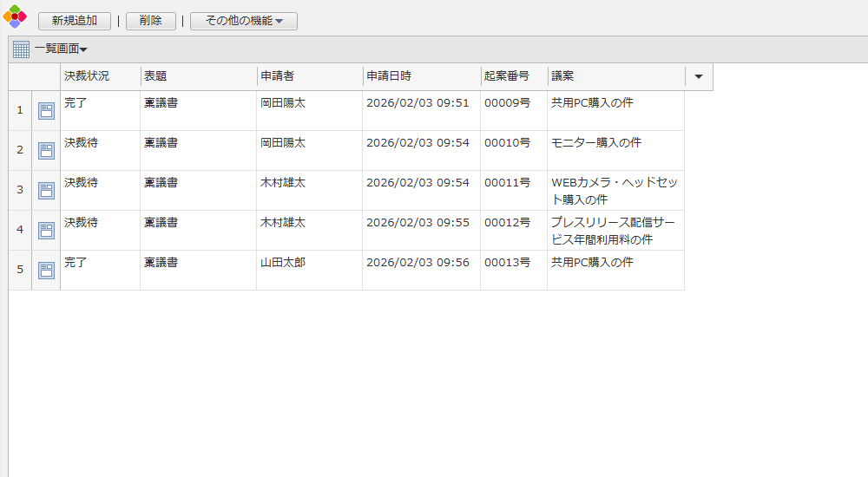Select row number 1 header
This screenshot has height=477, width=868.
[x=20, y=110]
